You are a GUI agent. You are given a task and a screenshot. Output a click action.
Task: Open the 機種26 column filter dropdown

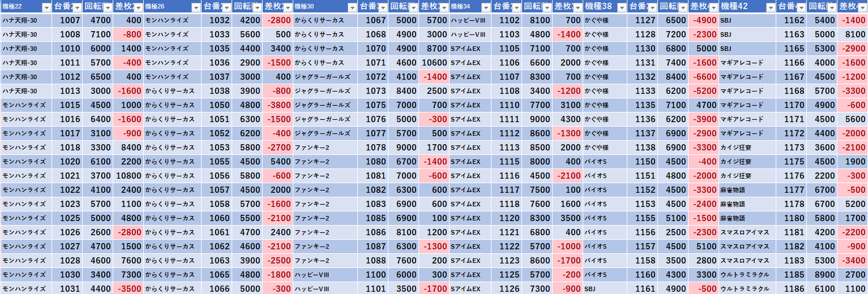tap(196, 7)
